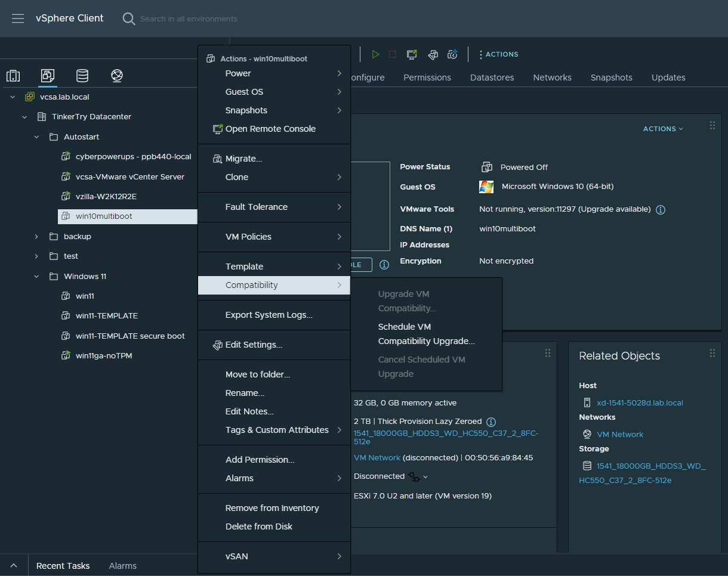This screenshot has height=576, width=728.
Task: Open the vSAN submenu
Action: point(274,556)
